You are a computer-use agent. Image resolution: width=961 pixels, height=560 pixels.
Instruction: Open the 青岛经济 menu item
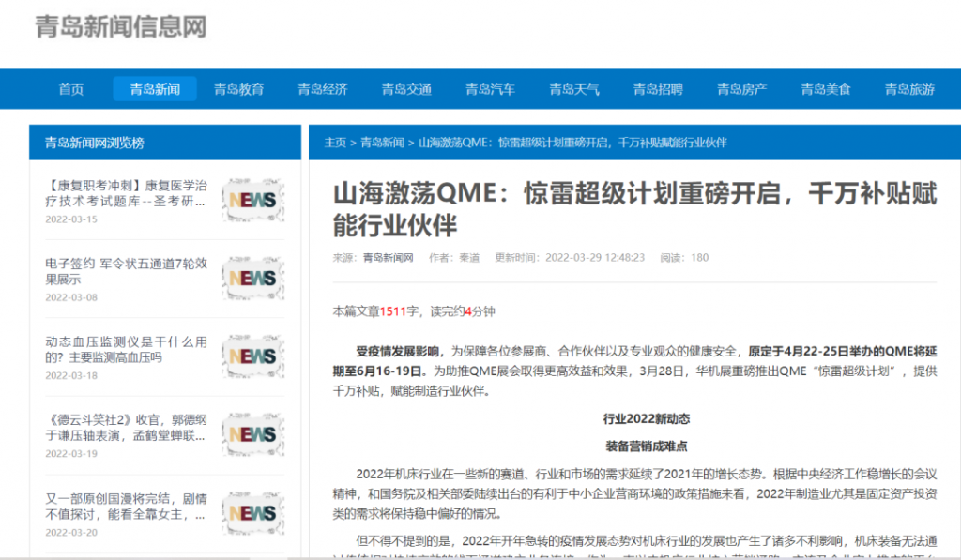point(323,89)
